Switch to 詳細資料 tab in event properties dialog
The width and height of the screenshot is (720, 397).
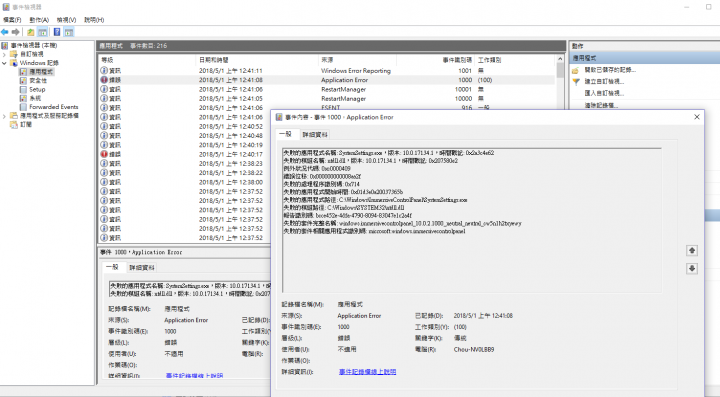coord(315,134)
